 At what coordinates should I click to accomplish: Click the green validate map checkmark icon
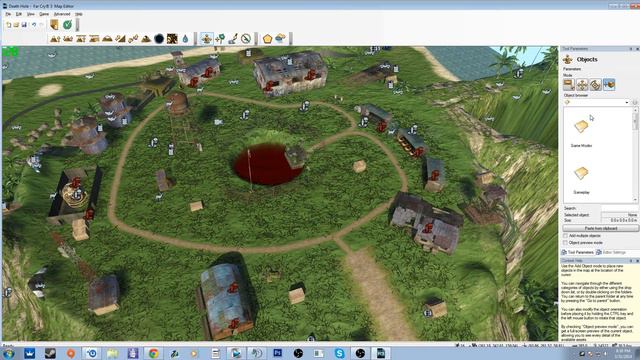pyautogui.click(x=67, y=25)
